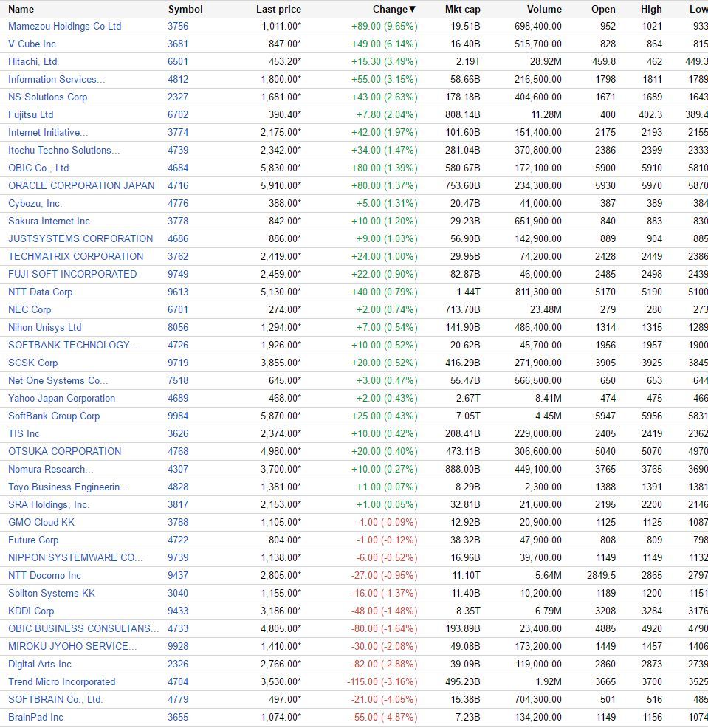
Task: Open ORACLE CORPORATION JAPAN link
Action: 81,185
